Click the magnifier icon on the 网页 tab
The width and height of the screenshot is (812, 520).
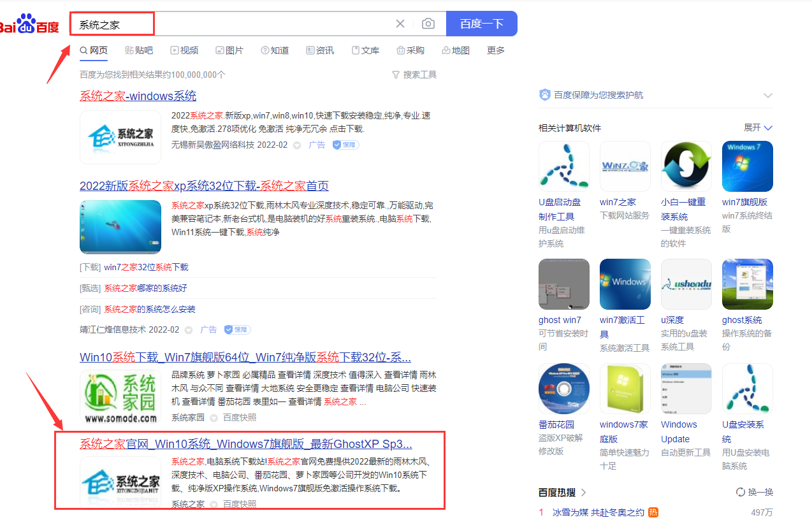[x=83, y=50]
